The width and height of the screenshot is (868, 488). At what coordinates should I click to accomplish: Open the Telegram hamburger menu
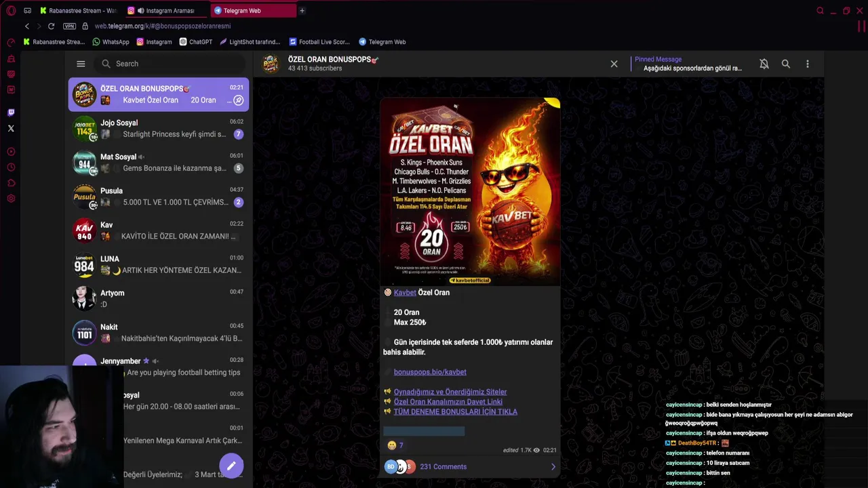point(81,64)
